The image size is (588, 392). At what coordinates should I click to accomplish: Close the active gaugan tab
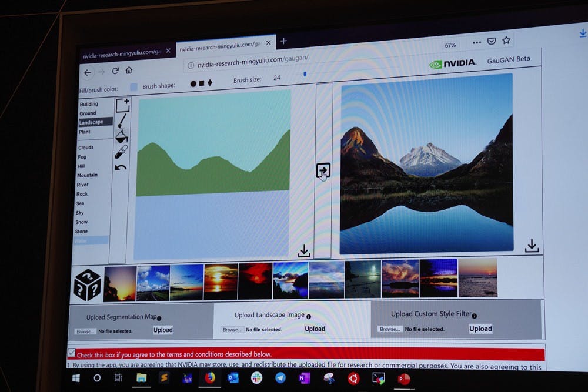point(268,43)
